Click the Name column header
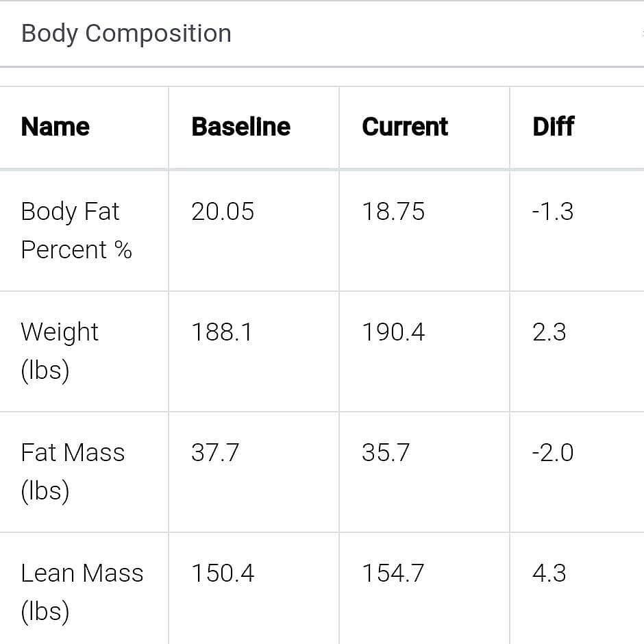This screenshot has width=644, height=644. point(55,127)
